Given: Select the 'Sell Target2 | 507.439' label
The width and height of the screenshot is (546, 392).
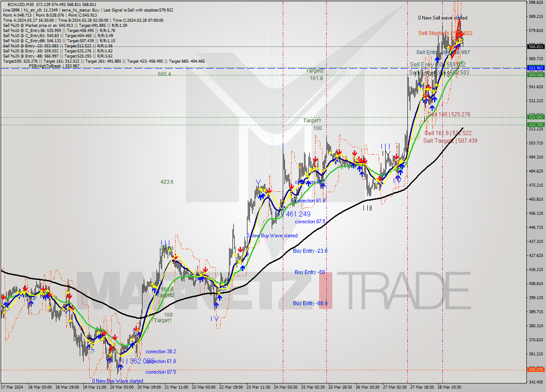Looking at the screenshot, I should pyautogui.click(x=450, y=141).
